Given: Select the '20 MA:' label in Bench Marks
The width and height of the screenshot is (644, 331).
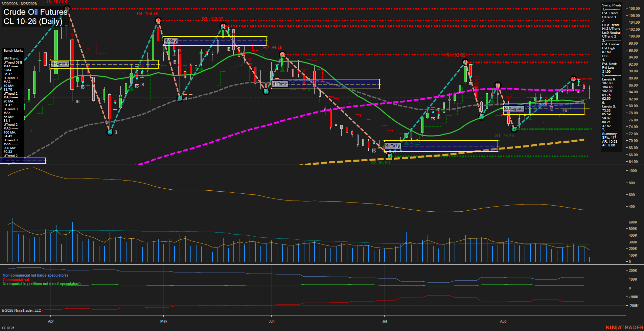Looking at the screenshot, I should pos(9,101).
